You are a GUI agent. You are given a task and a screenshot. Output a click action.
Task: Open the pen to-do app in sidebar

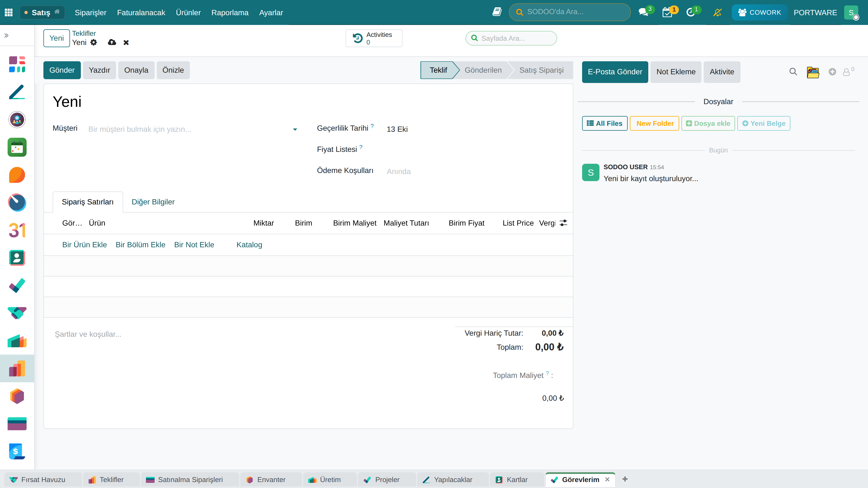pyautogui.click(x=17, y=92)
